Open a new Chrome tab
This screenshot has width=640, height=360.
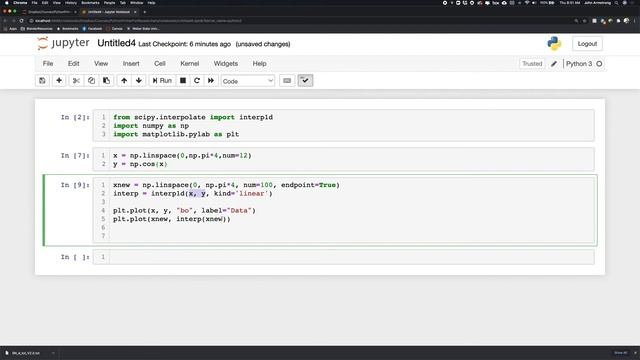click(144, 12)
